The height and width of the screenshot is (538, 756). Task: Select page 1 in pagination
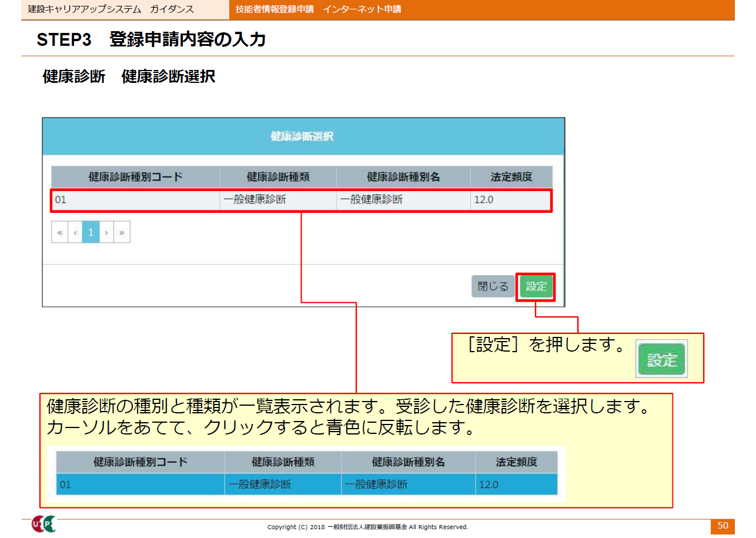point(91,232)
